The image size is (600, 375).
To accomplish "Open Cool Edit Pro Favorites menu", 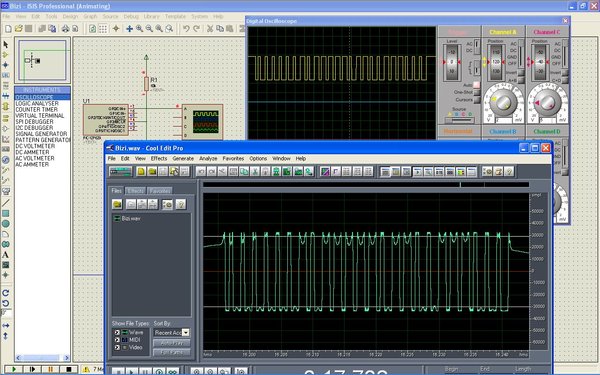I will coord(233,158).
